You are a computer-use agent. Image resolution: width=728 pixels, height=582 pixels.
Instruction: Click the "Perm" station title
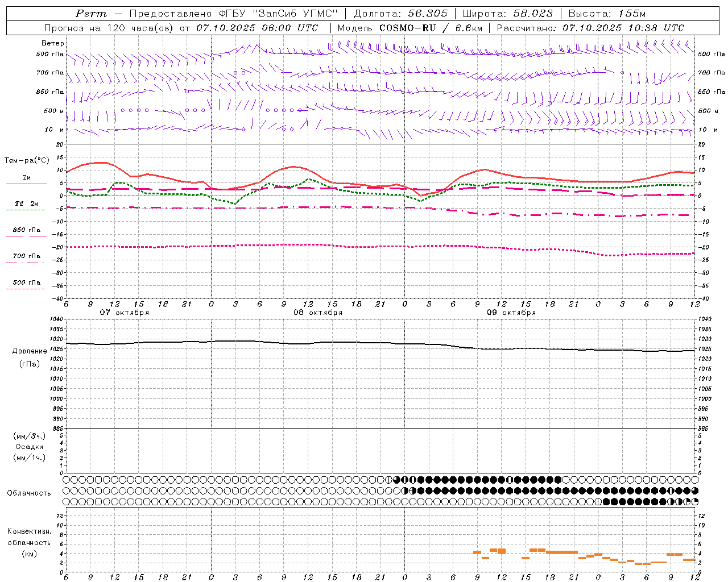(90, 14)
